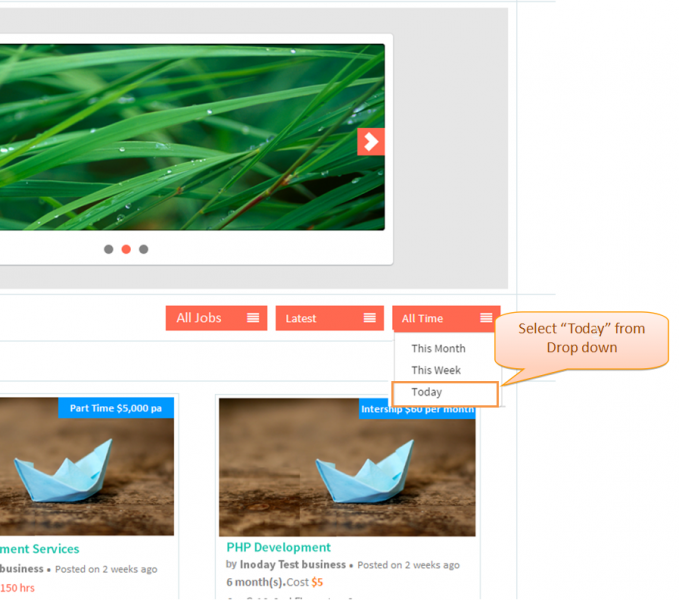Click the Inoday Test business link
Screen dimensions: 679x600
point(293,565)
